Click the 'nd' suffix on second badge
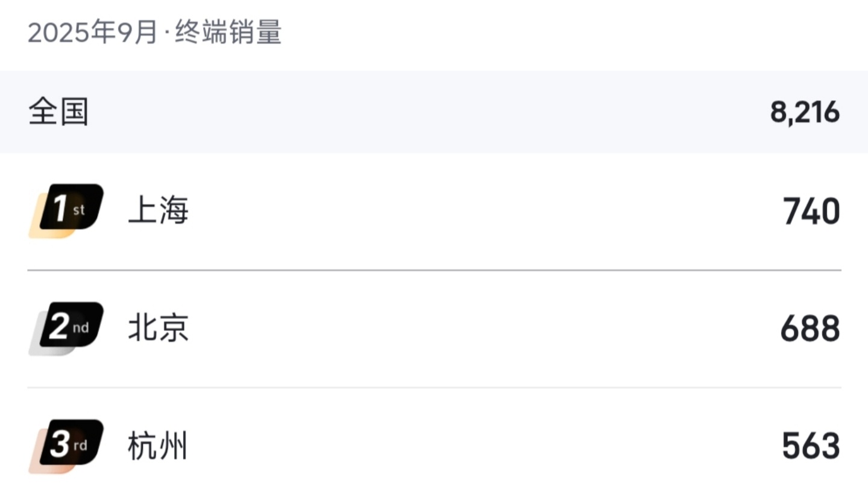The height and width of the screenshot is (501, 868). [x=81, y=328]
